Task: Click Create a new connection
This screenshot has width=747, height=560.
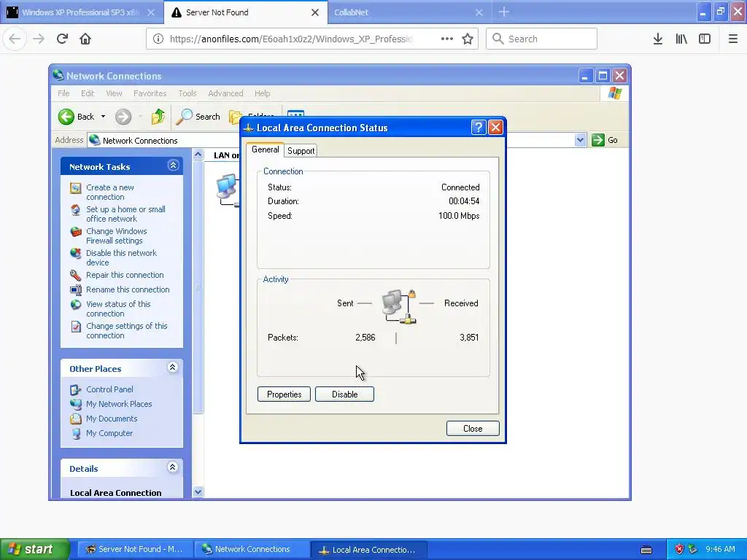Action: click(x=110, y=192)
